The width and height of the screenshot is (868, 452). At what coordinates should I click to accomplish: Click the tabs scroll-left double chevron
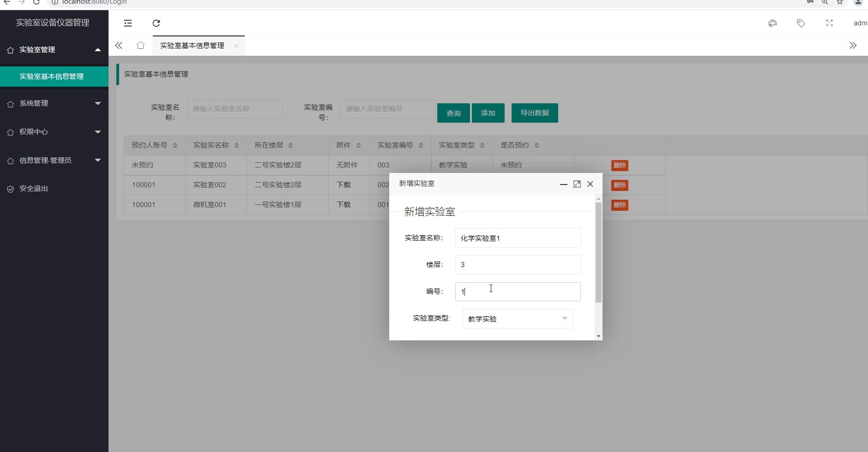(119, 45)
